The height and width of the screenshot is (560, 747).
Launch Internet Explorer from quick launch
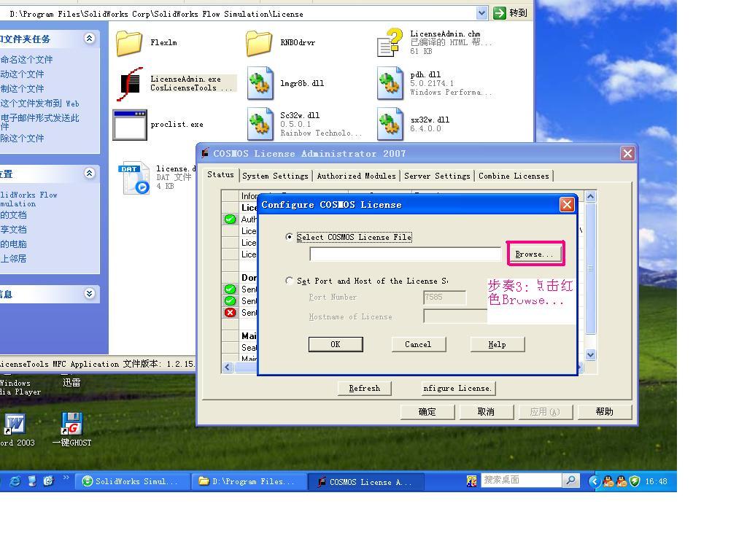[15, 481]
